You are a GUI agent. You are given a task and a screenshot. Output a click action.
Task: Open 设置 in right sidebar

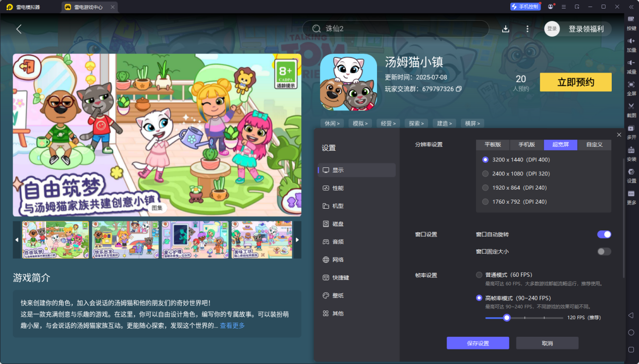[631, 175]
